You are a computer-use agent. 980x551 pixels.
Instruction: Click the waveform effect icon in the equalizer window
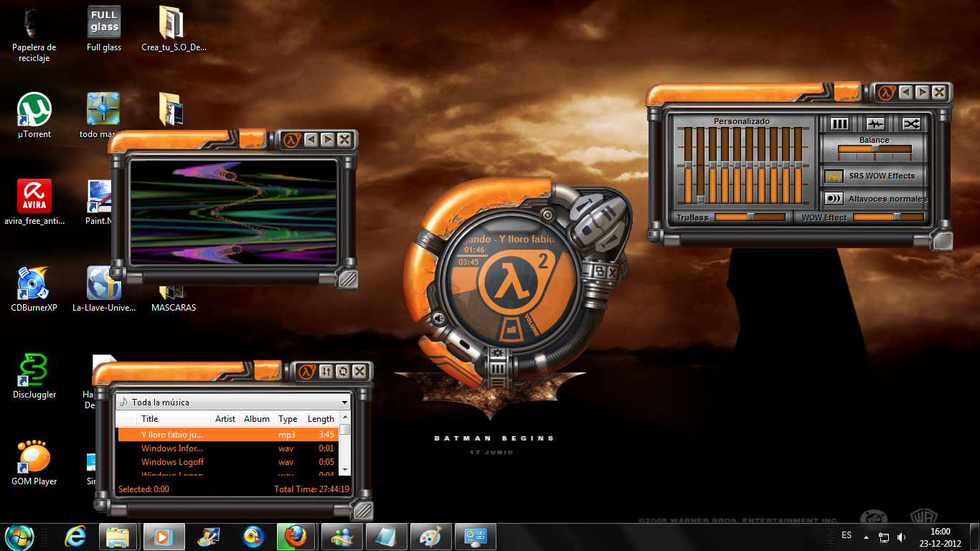tap(875, 123)
